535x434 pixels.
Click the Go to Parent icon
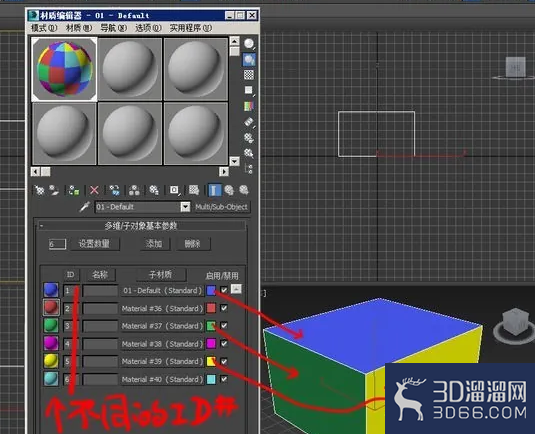click(x=229, y=190)
